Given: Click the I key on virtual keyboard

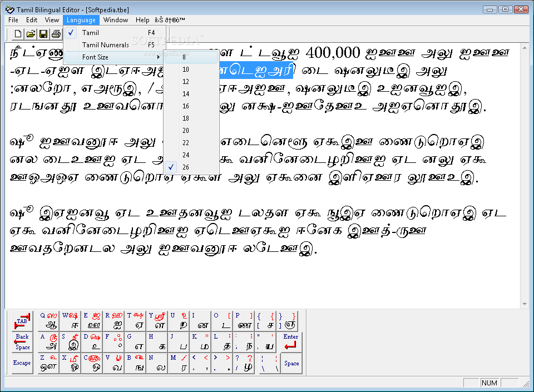Looking at the screenshot, I should pos(201,320).
